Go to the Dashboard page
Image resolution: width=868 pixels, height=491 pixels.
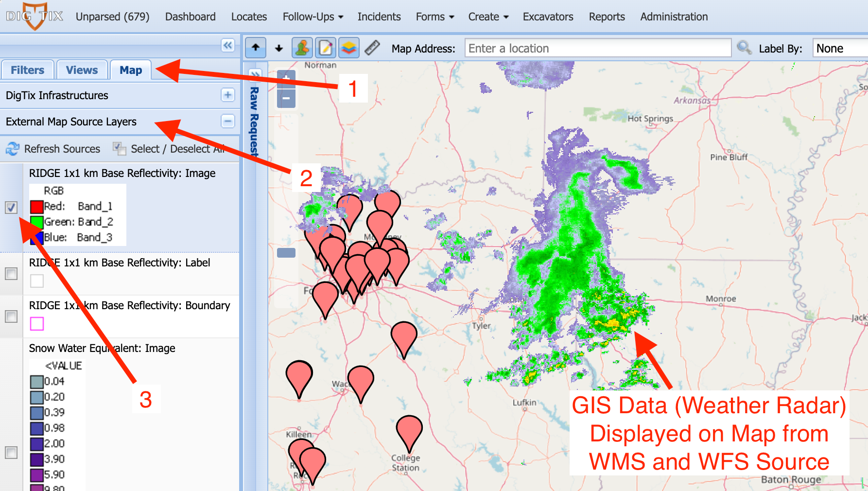click(191, 17)
